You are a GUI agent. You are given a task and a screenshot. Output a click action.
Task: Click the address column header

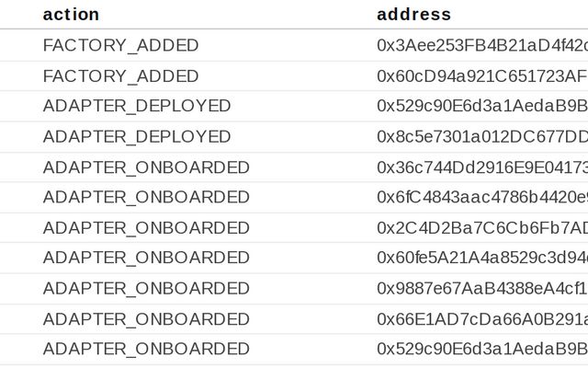tap(414, 15)
